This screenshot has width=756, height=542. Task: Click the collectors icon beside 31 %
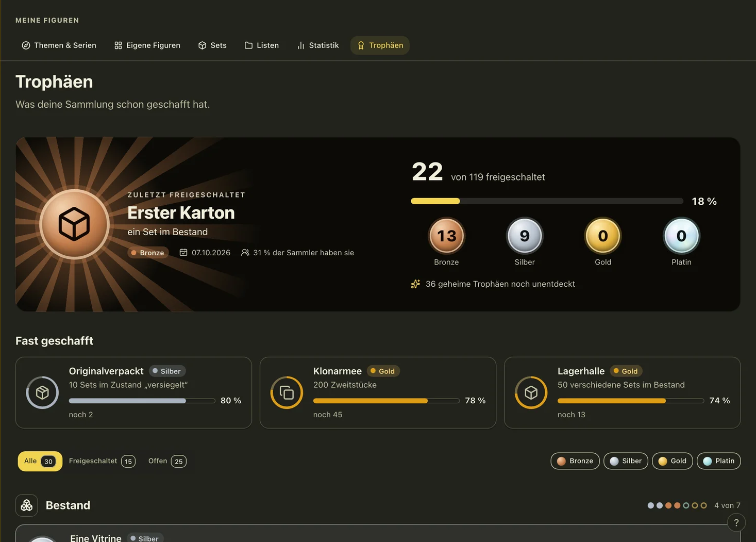(245, 253)
